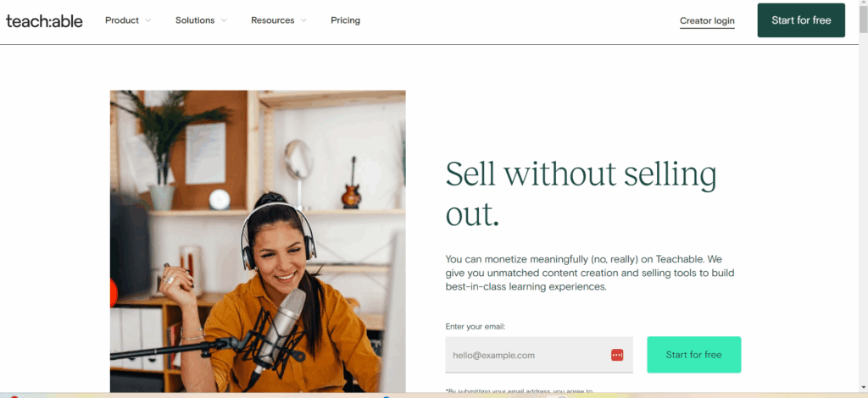
Task: Expand the Product chevron arrow
Action: (x=147, y=20)
